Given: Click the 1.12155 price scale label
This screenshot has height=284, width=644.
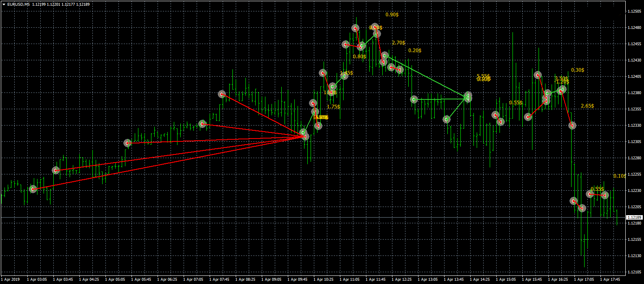Looking at the screenshot, I should [x=635, y=240].
